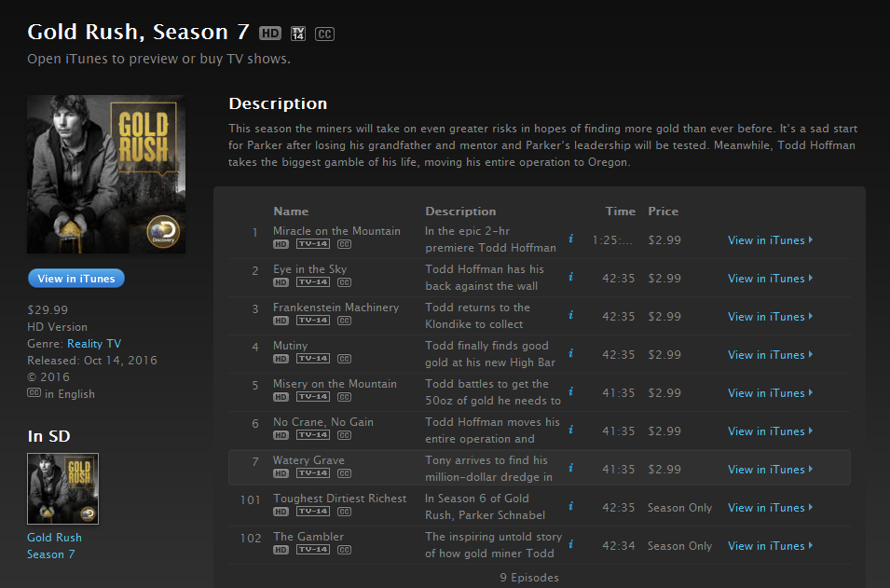890x588 pixels.
Task: View Toughest Dirtiest Richest in iTunes
Action: tap(770, 508)
